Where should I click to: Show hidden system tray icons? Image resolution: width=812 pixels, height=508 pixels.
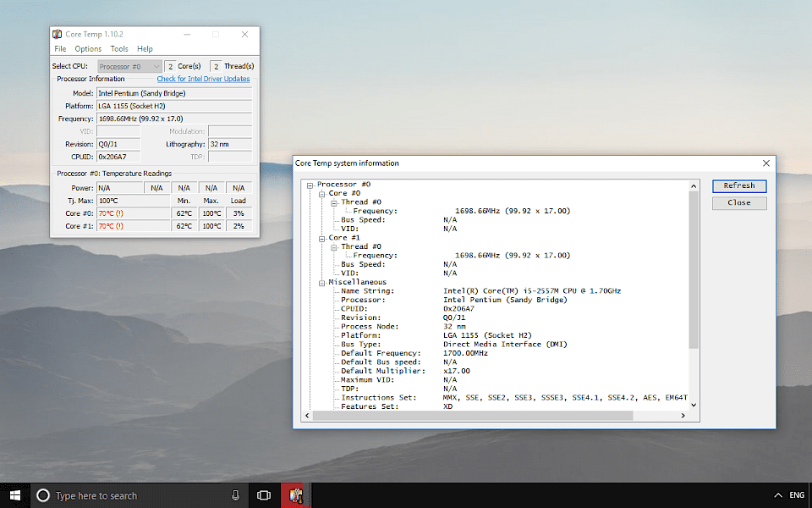[778, 495]
